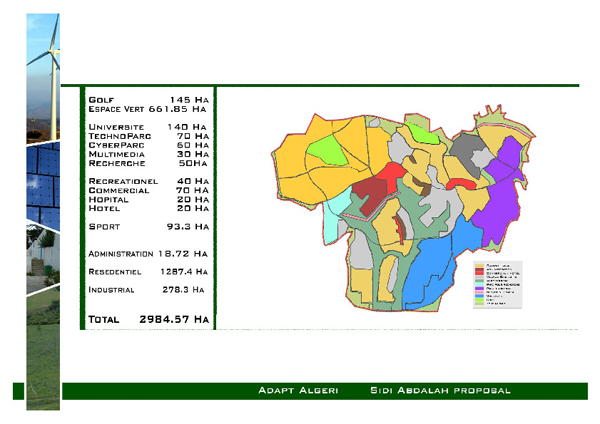Viewport: 600px width, 424px height.
Task: Select the Espace Vert 661.85 Ha line
Action: [x=147, y=109]
